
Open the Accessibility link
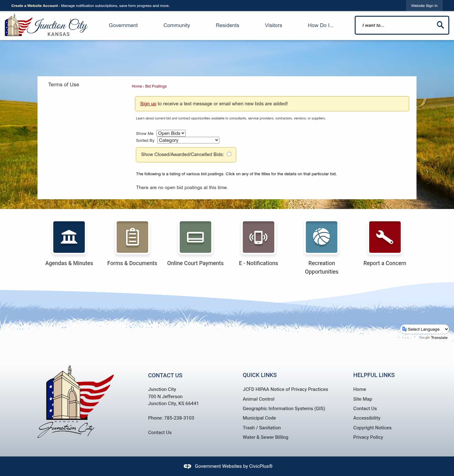click(367, 418)
